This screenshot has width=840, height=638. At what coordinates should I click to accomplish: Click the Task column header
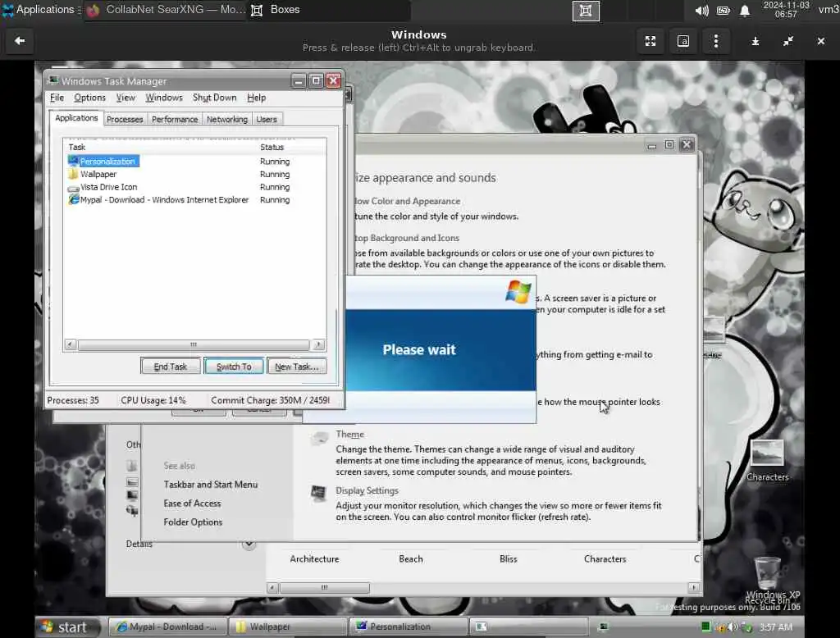160,147
